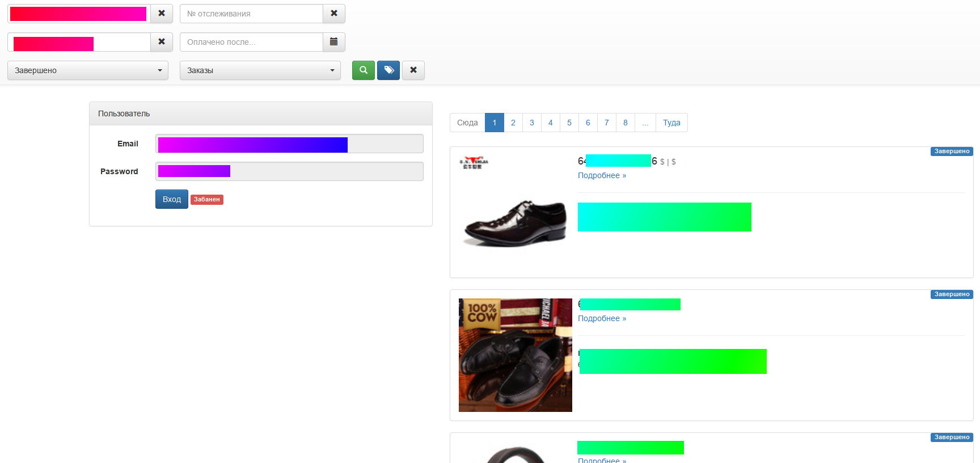Click the Вход login button
The height and width of the screenshot is (463, 980).
172,199
